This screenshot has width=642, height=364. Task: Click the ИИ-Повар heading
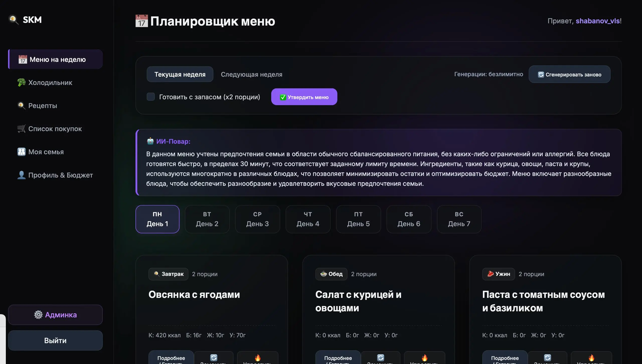(x=173, y=141)
